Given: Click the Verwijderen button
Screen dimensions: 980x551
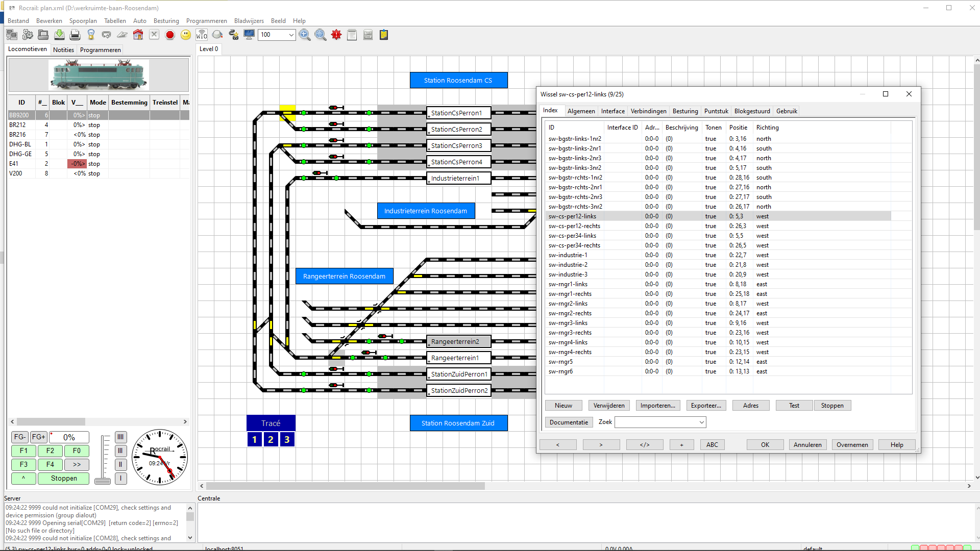Looking at the screenshot, I should 608,406.
